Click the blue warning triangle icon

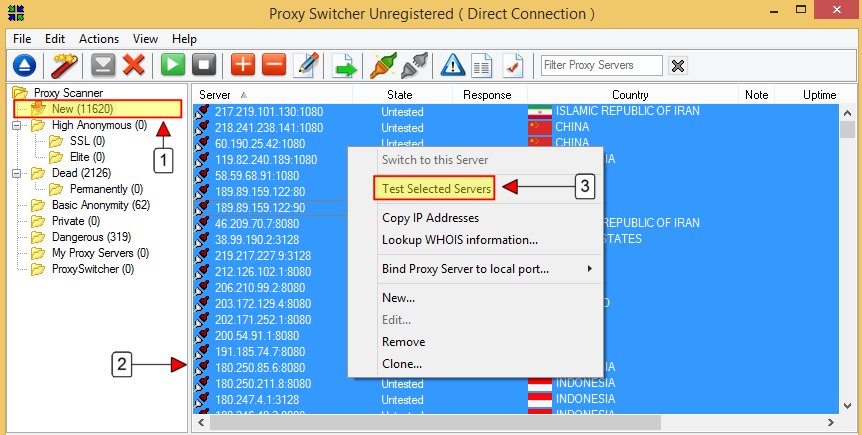click(x=452, y=65)
